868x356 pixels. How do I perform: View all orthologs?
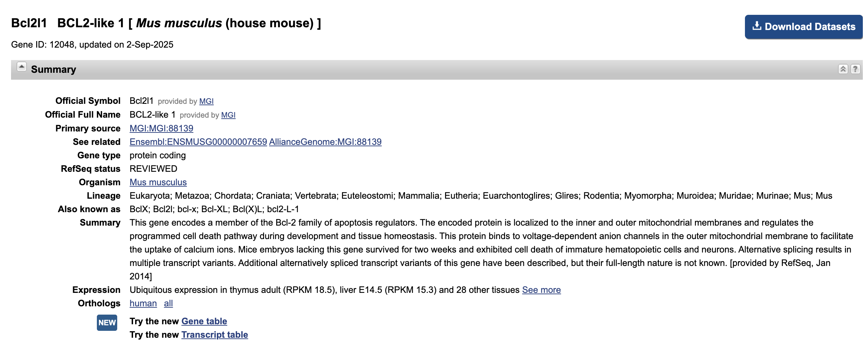169,303
